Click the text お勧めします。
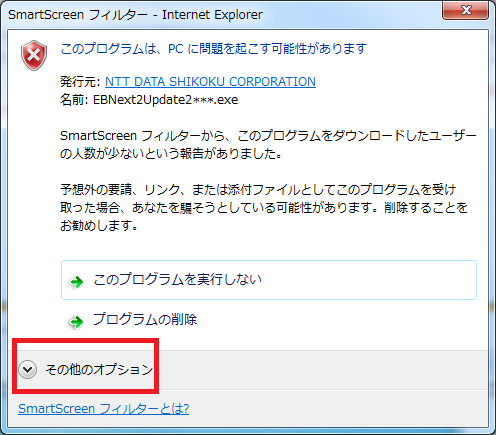 [x=99, y=226]
